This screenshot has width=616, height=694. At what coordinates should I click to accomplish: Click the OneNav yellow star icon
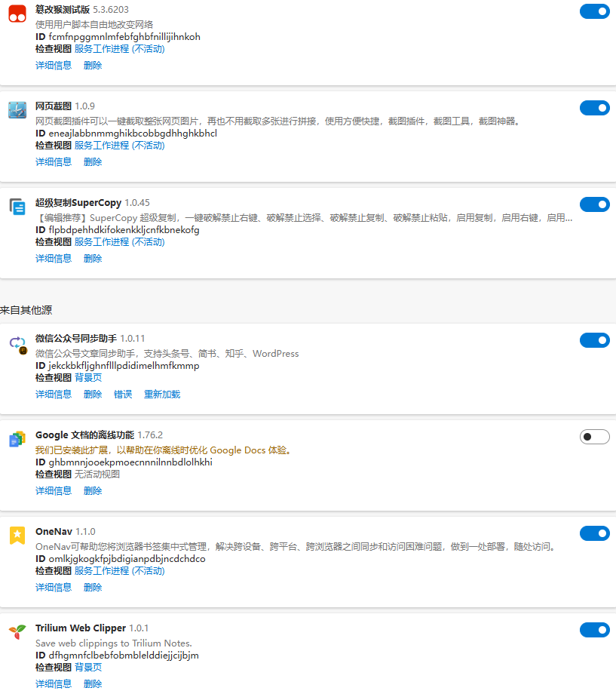pyautogui.click(x=17, y=536)
